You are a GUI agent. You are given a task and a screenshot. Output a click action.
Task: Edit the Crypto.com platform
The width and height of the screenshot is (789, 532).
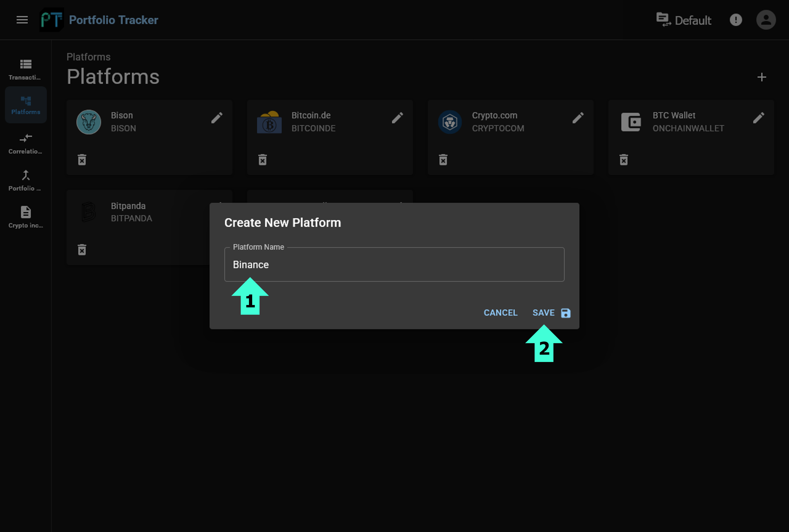pyautogui.click(x=578, y=118)
